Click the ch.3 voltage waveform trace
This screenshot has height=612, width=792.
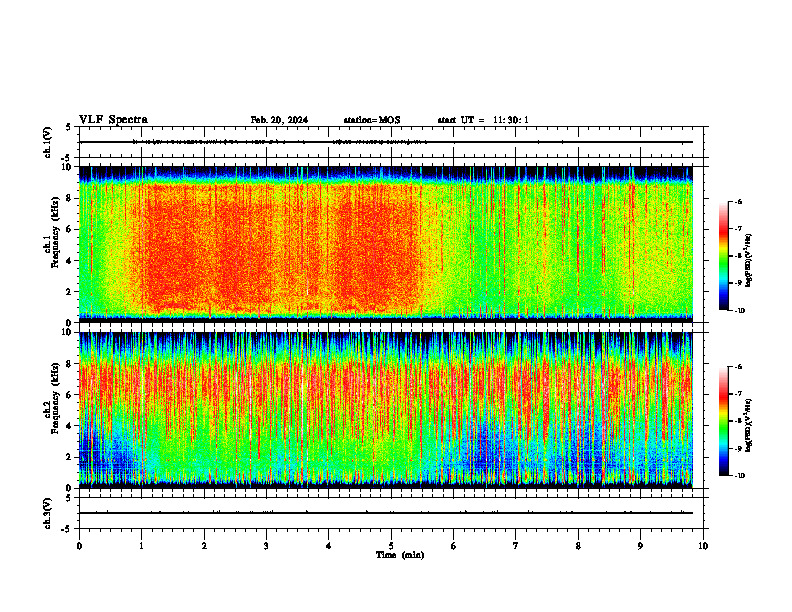coord(386,513)
